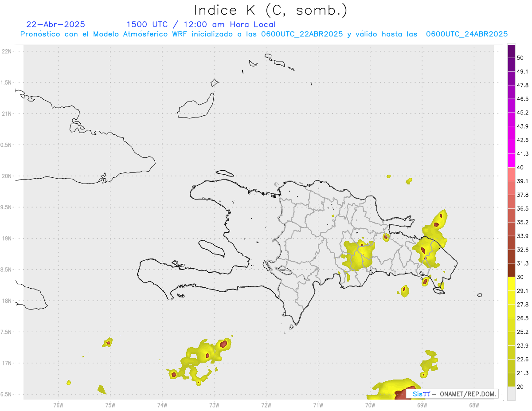Image resolution: width=532 pixels, height=411 pixels.
Task: Pick the magenta swatch between 40 and 41.3
Action: tap(511, 160)
